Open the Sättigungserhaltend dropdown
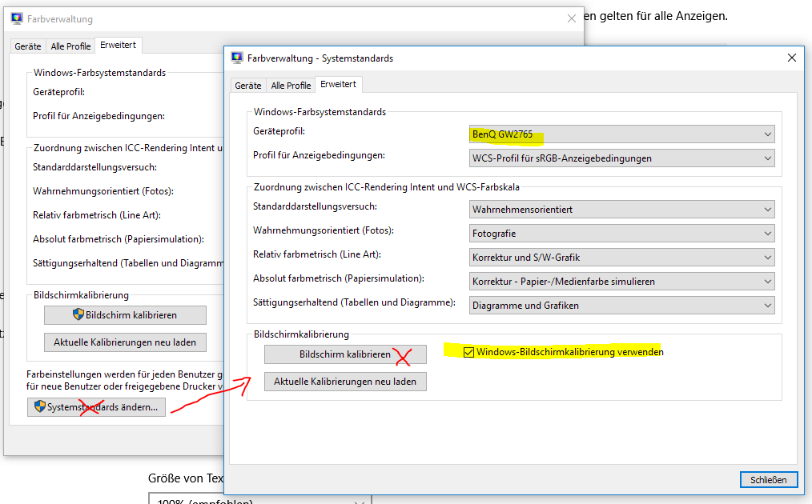 click(x=621, y=306)
